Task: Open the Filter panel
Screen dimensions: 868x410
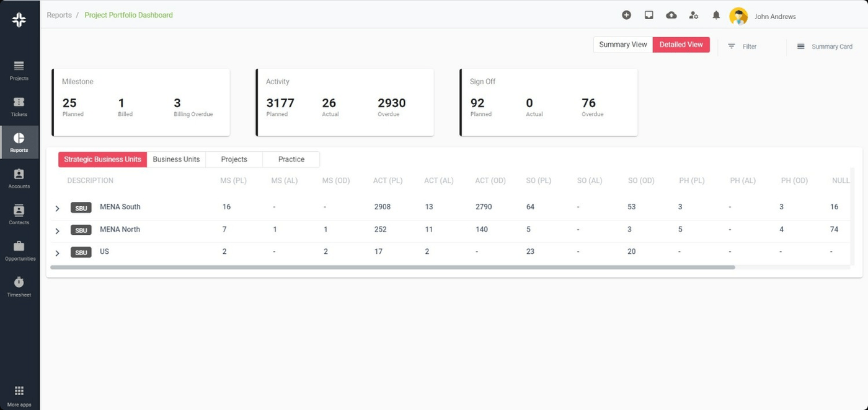Action: 743,46
